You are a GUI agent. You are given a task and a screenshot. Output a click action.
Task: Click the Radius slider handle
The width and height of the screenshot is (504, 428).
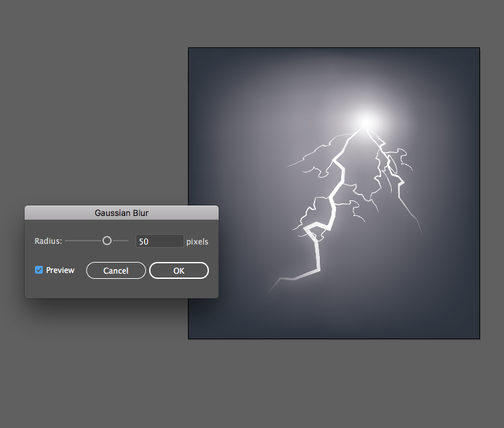(x=107, y=241)
